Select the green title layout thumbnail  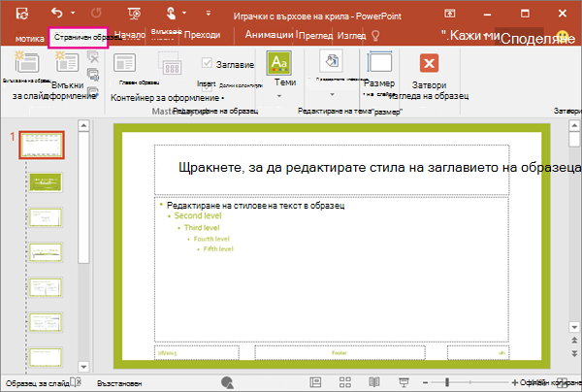click(46, 181)
